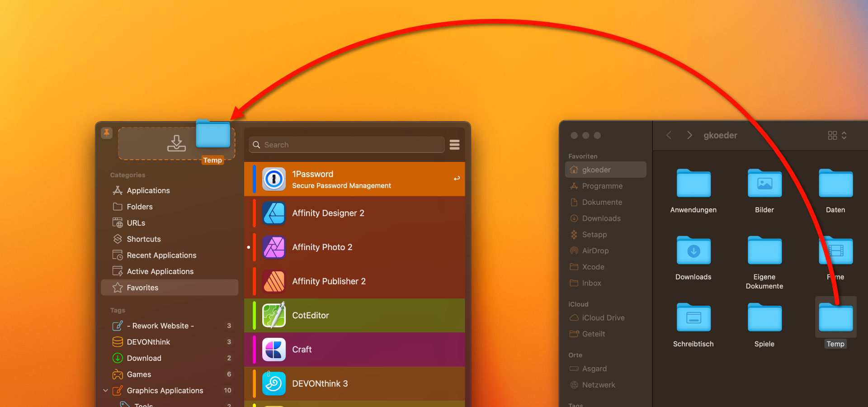Click the Affinity Designer 2 icon
868x407 pixels.
(x=274, y=213)
